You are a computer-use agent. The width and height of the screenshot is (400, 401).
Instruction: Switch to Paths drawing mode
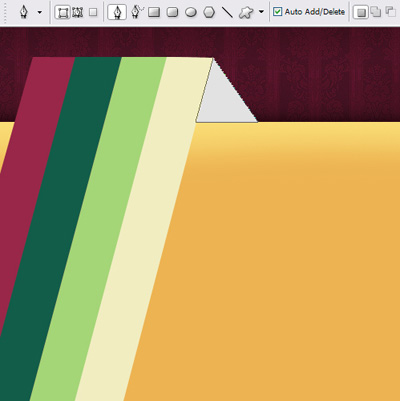pos(78,13)
